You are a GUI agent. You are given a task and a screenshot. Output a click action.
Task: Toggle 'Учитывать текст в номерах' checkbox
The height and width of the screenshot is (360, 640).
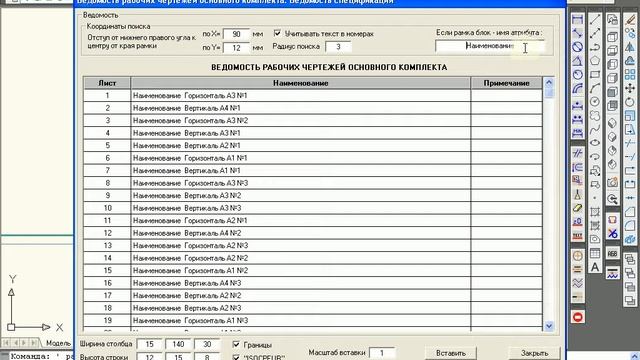point(278,33)
